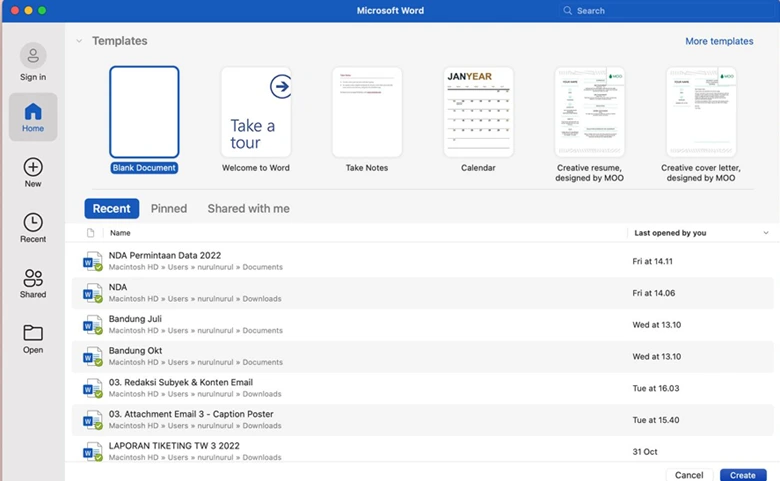The image size is (780, 481).
Task: Open the LAPORAN TIKETING TW 3 2022 name
Action: (x=174, y=446)
